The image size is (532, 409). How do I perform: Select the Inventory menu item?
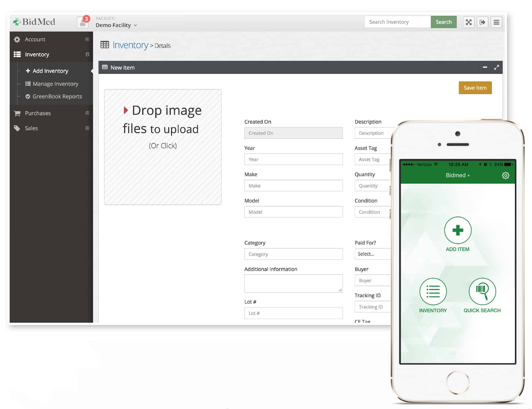coord(37,55)
